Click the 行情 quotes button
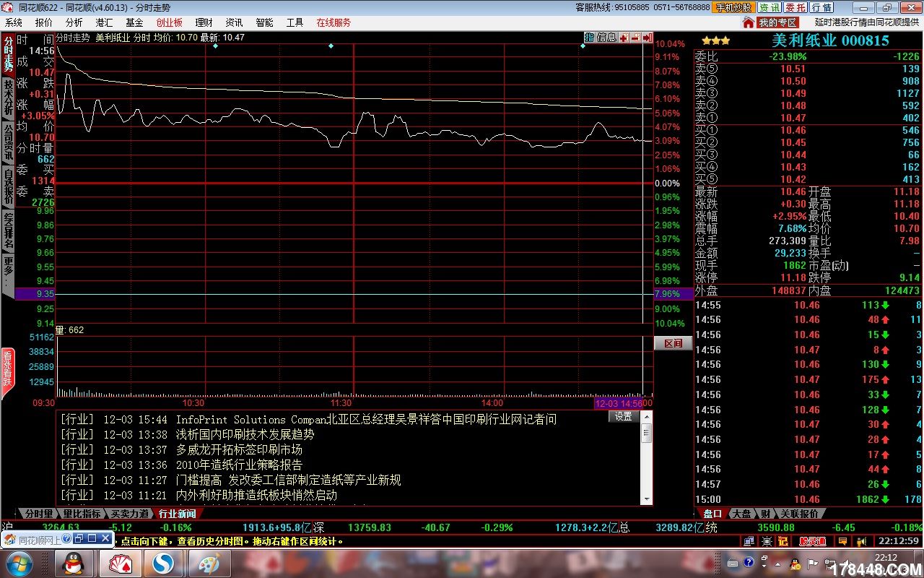Screen dimensions: 924x578 tap(821, 7)
